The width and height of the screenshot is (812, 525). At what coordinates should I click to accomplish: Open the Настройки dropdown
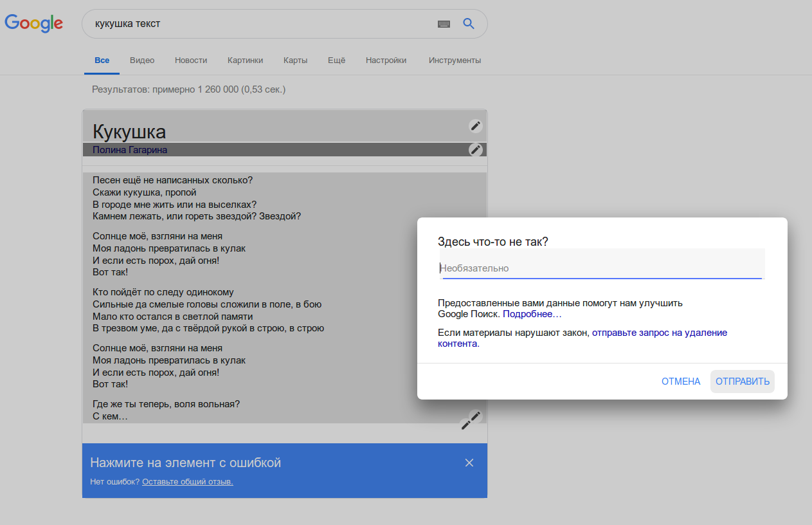[386, 60]
